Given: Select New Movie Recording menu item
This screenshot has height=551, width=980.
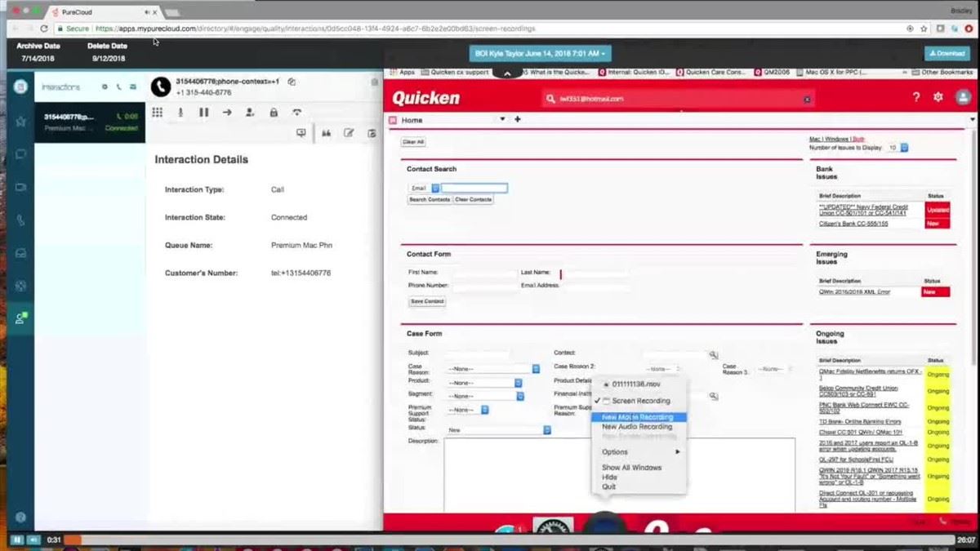Looking at the screenshot, I should point(638,417).
